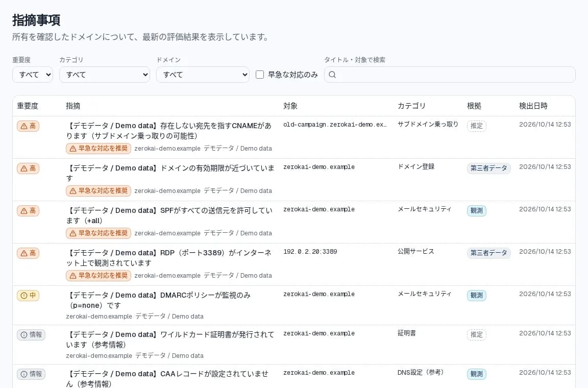Image resolution: width=588 pixels, height=388 pixels.
Task: Click 第三者データ badge in domain expiry row
Action: click(x=488, y=168)
